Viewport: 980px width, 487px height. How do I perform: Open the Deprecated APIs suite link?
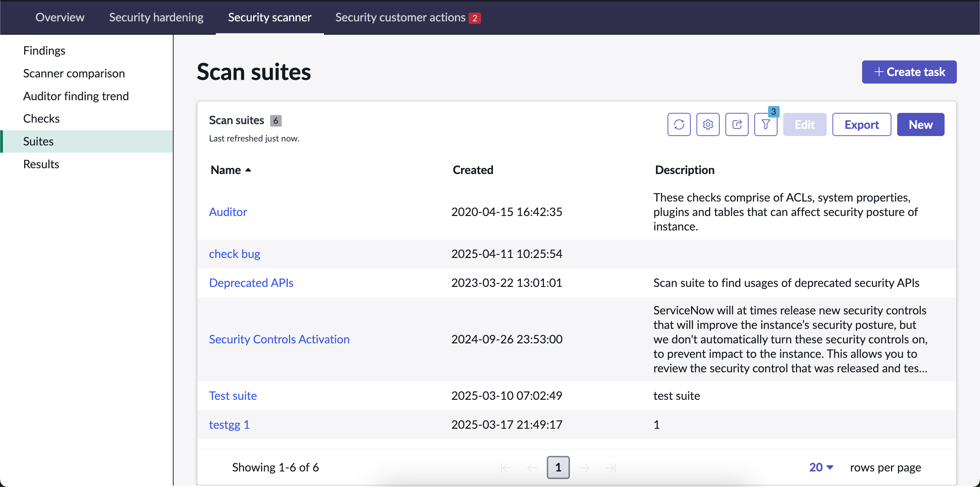point(251,283)
